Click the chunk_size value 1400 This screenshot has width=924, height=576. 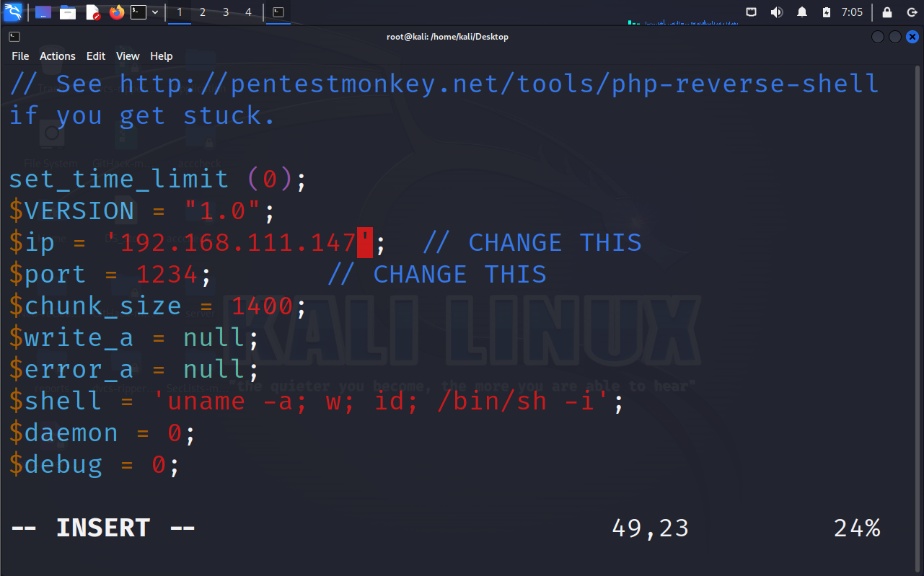[262, 306]
